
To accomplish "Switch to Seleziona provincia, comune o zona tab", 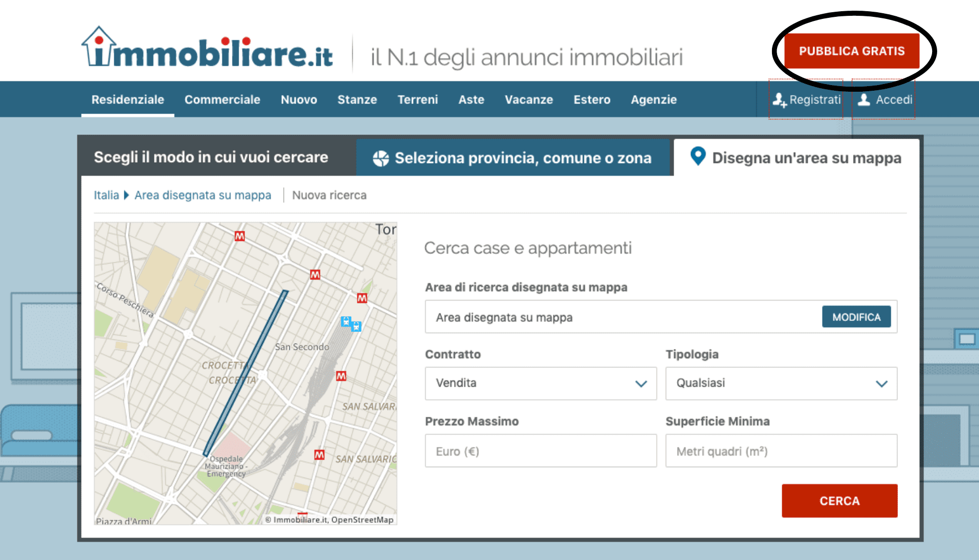I will (x=512, y=158).
